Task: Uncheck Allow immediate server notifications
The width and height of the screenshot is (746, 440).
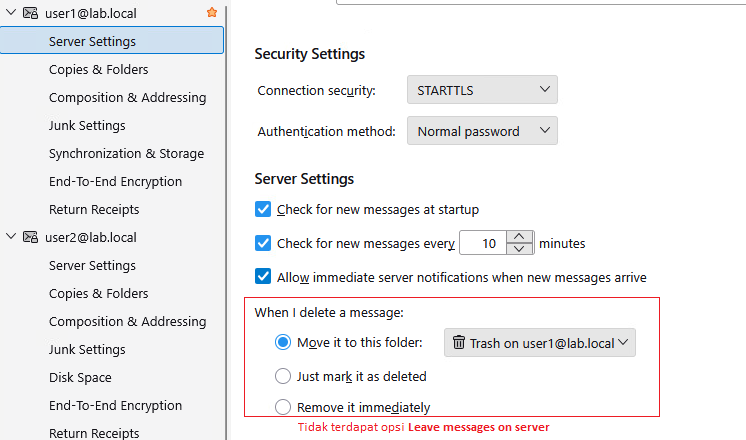Action: [x=264, y=277]
